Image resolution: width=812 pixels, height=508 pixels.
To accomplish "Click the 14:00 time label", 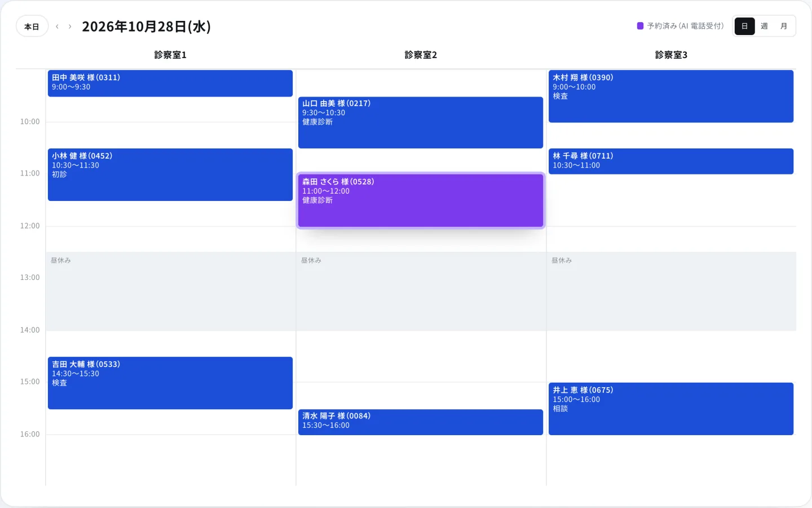I will (30, 330).
